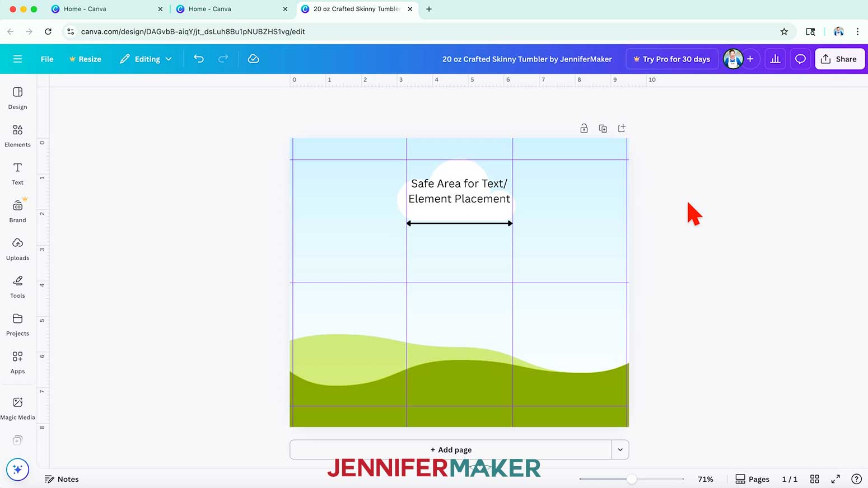Open the Text panel
The image size is (868, 488).
click(17, 173)
